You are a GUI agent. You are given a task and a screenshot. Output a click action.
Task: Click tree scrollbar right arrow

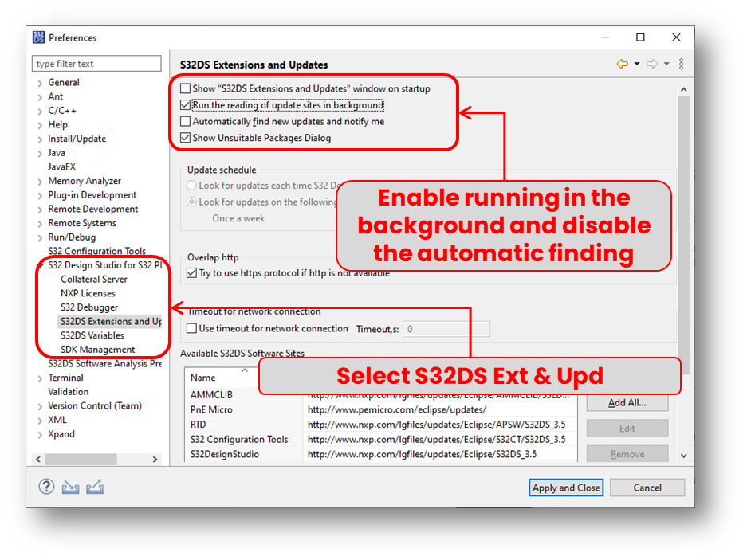(155, 459)
